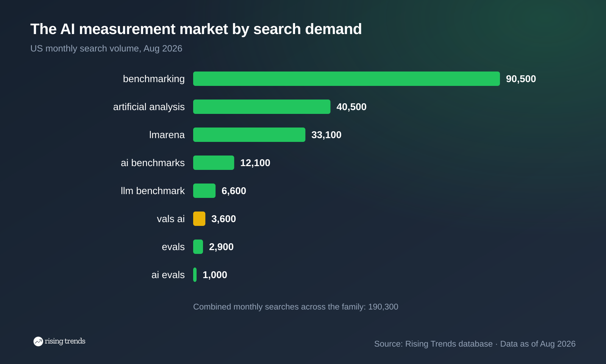Click the 'ai evals' row label
606x364 pixels.
point(168,275)
